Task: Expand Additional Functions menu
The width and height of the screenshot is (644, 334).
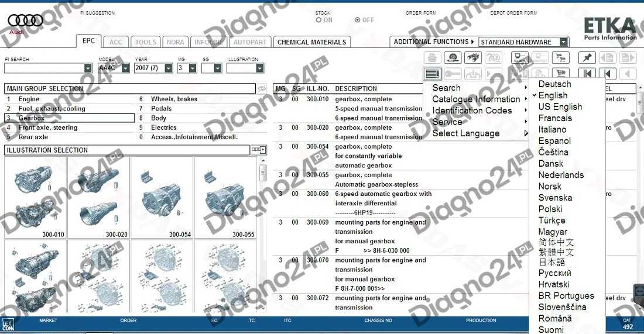Action: (x=434, y=42)
